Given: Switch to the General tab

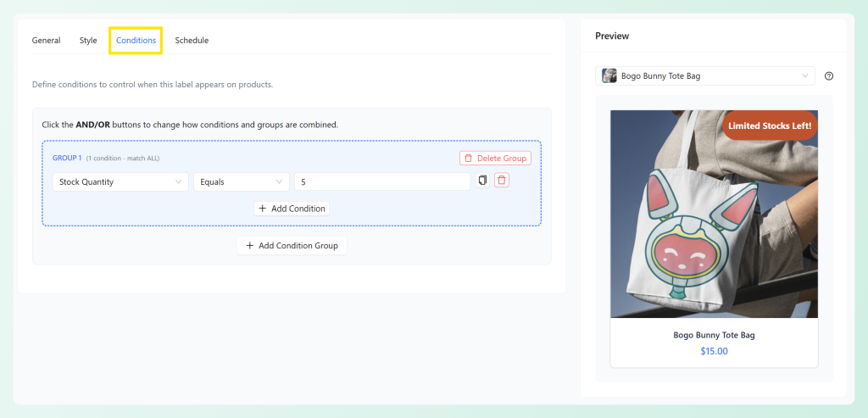Looking at the screenshot, I should click(x=46, y=41).
